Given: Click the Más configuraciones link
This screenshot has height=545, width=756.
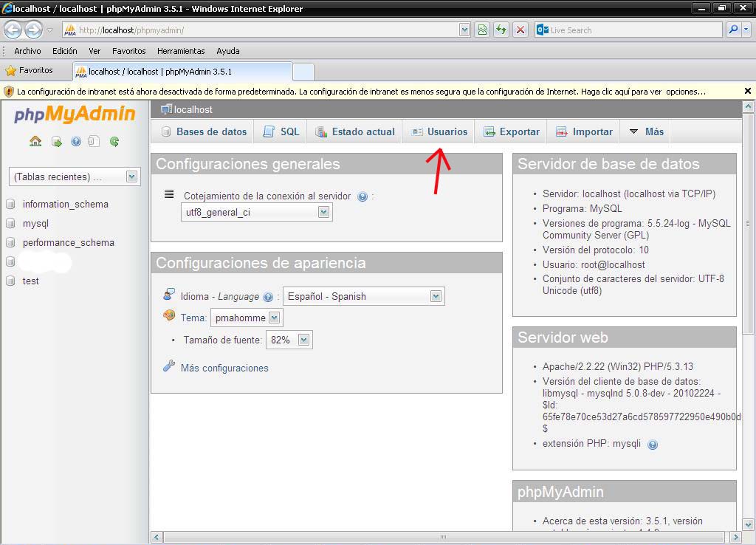Looking at the screenshot, I should [x=224, y=368].
